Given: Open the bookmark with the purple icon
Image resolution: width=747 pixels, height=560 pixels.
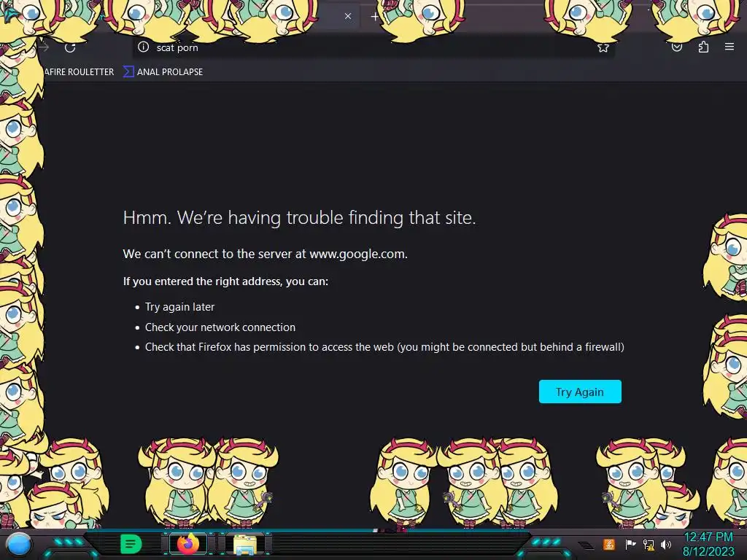Looking at the screenshot, I should [163, 72].
